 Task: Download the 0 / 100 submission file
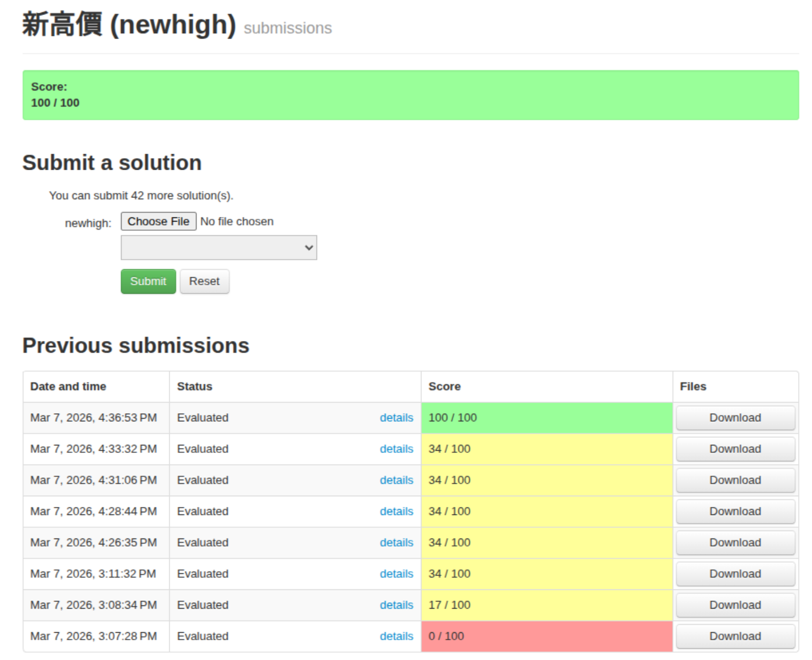735,636
